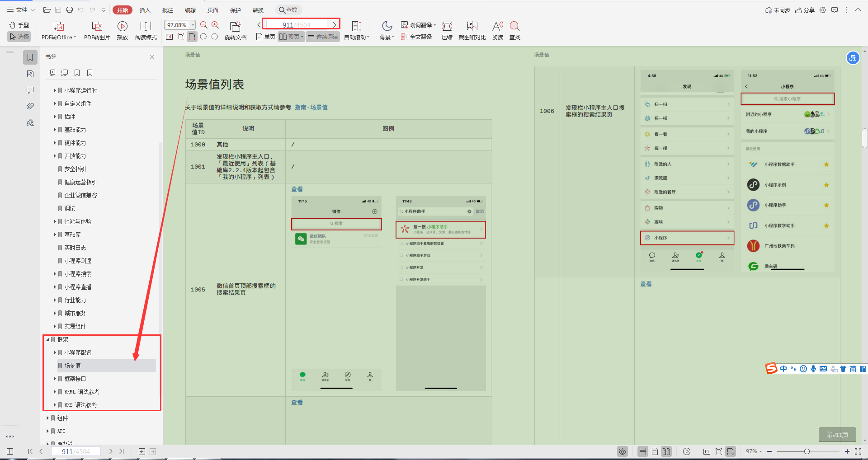
Task: Go to next page arrow in ribbon
Action: click(x=335, y=25)
